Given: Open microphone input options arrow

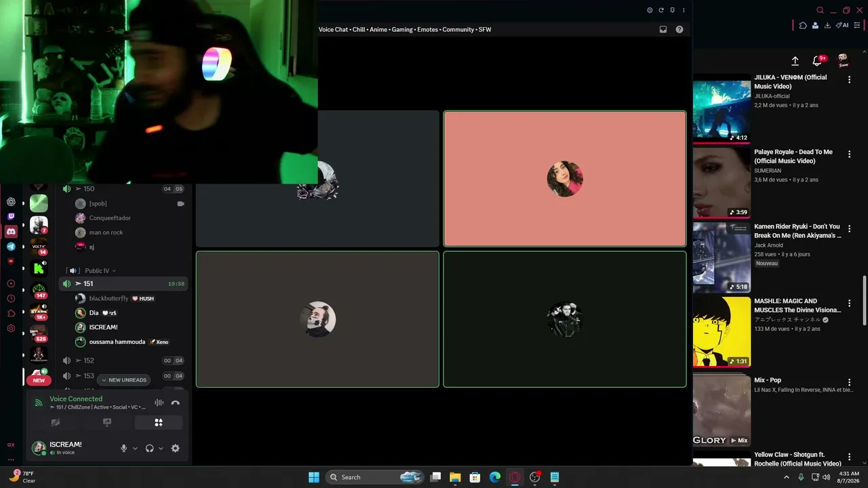Looking at the screenshot, I should tap(135, 448).
